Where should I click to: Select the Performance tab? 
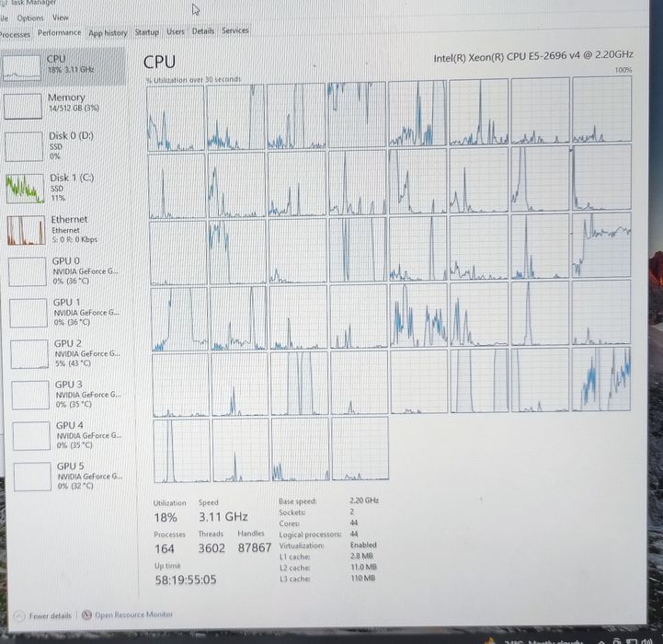tap(59, 32)
